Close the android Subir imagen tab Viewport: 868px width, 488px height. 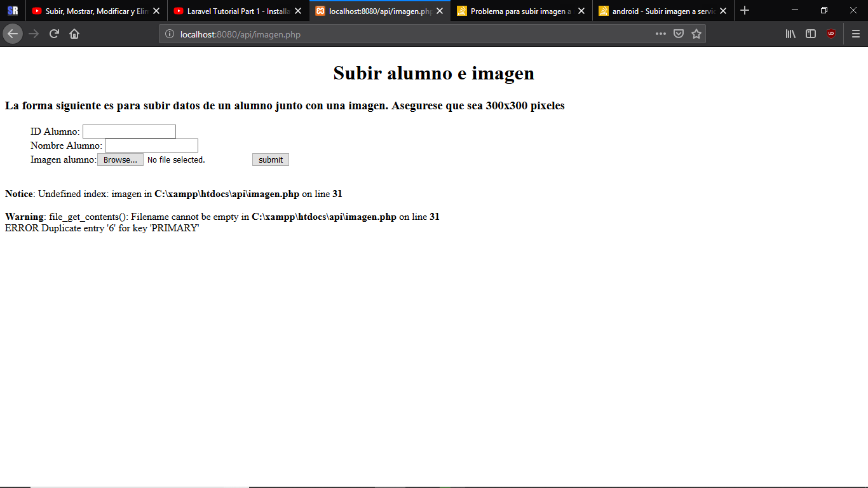(x=723, y=11)
